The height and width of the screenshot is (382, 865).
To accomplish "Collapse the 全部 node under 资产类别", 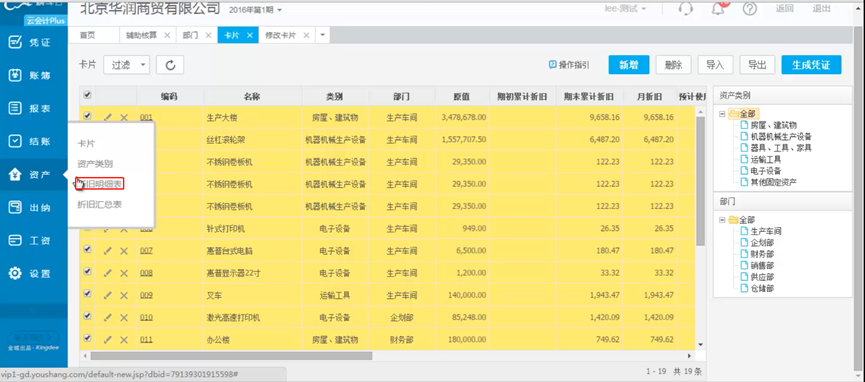I will (723, 114).
